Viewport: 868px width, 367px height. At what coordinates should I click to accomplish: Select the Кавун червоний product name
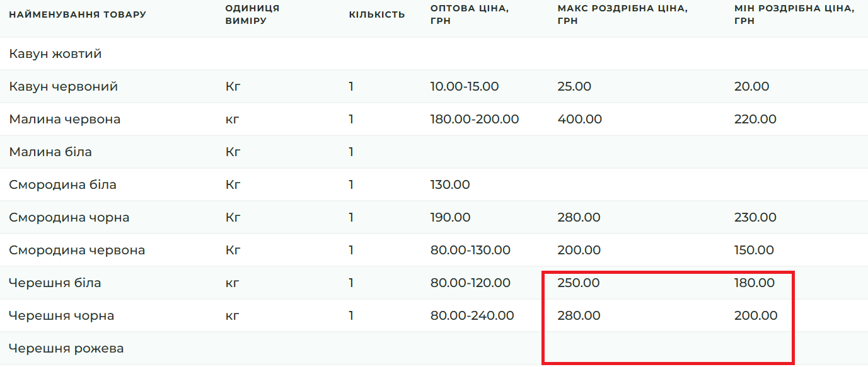63,86
